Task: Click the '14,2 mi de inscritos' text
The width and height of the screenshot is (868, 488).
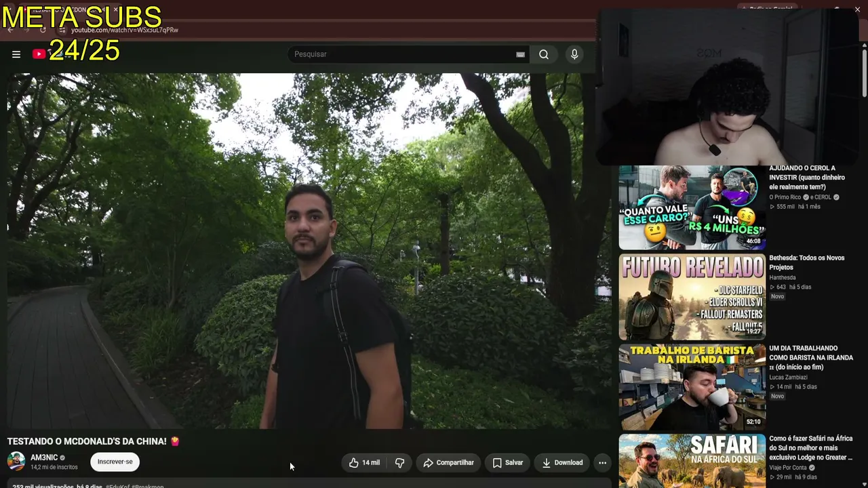Action: tap(54, 467)
